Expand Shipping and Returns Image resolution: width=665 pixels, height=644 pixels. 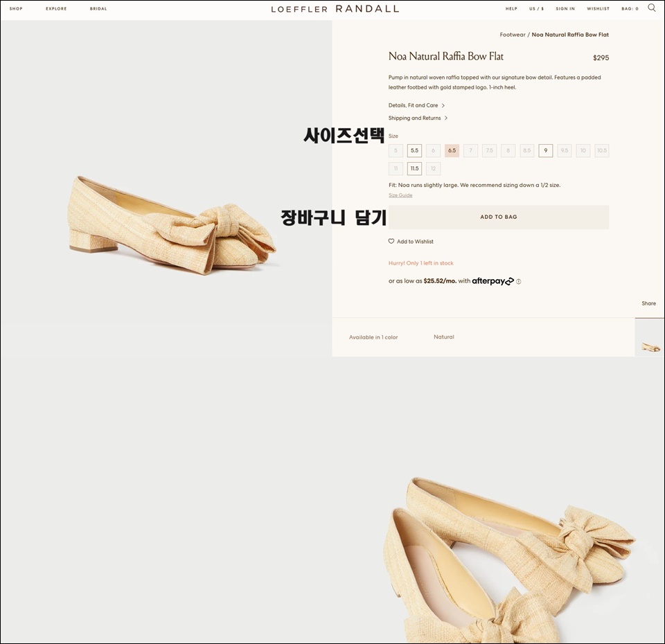[418, 118]
